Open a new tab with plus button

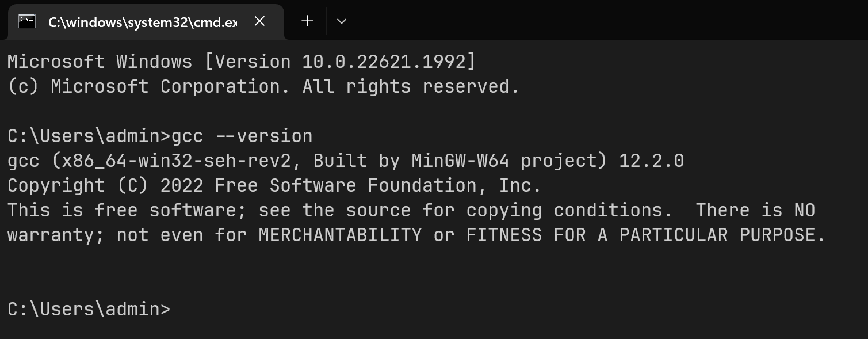[307, 21]
